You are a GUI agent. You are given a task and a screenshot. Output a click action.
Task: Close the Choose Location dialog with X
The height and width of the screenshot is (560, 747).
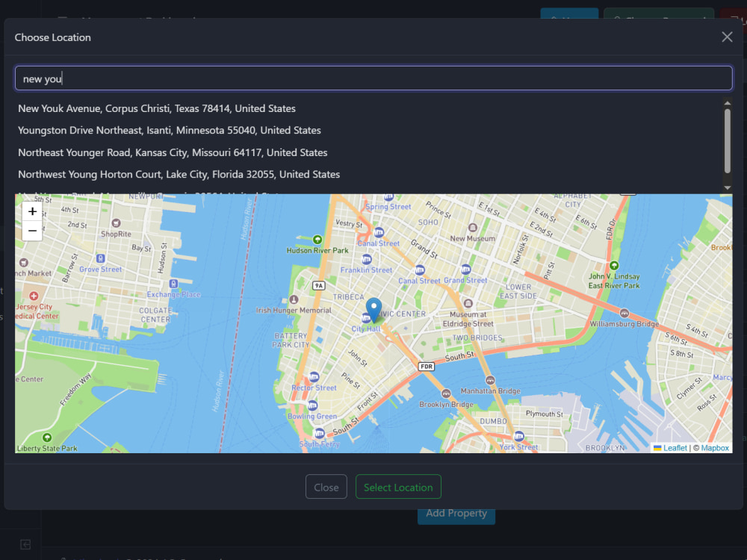(727, 37)
